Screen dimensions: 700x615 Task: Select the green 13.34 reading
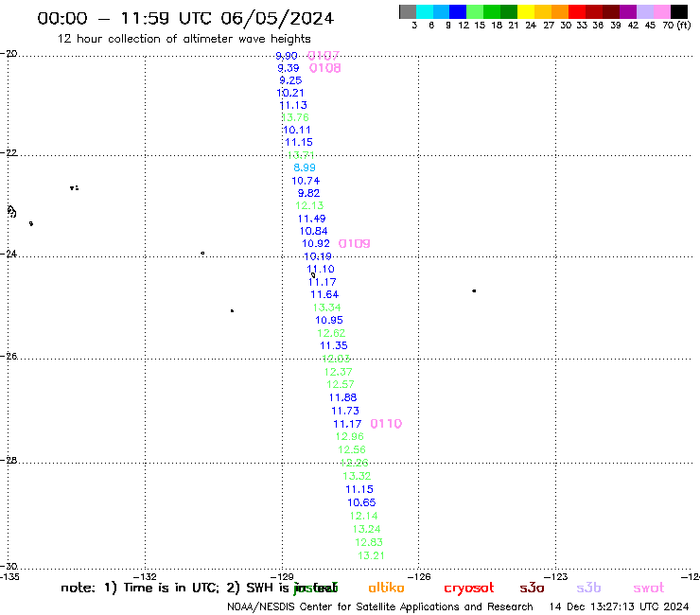326,307
